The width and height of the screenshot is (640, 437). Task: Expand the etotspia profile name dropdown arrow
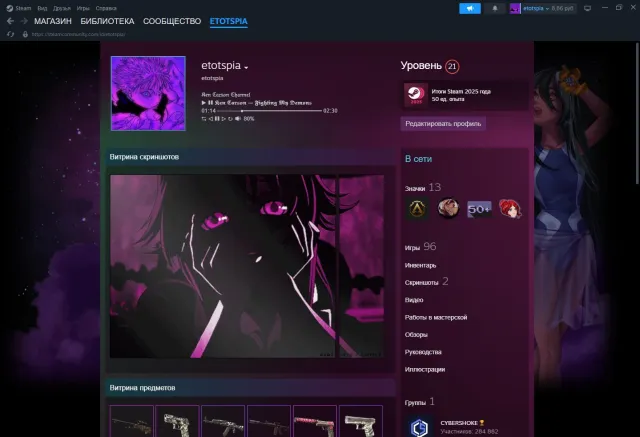[246, 67]
